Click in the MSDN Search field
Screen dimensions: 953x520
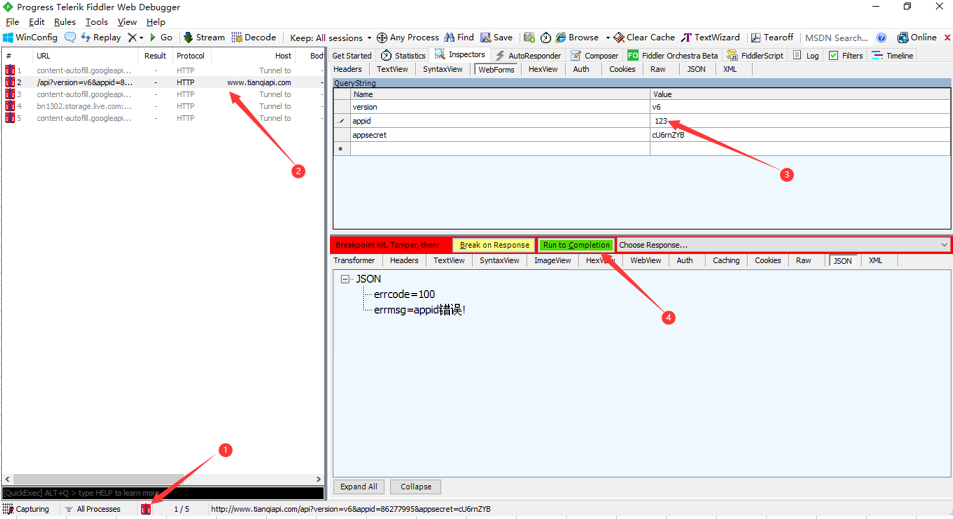point(837,38)
